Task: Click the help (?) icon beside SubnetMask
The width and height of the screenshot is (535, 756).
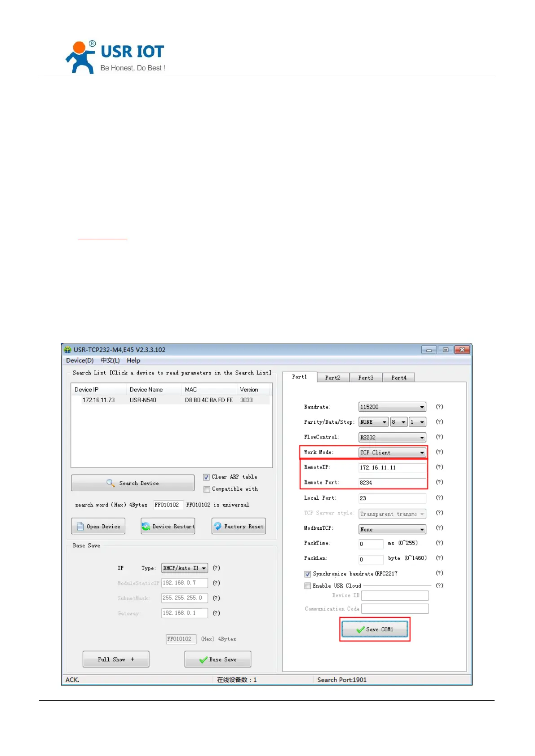Action: (x=216, y=598)
